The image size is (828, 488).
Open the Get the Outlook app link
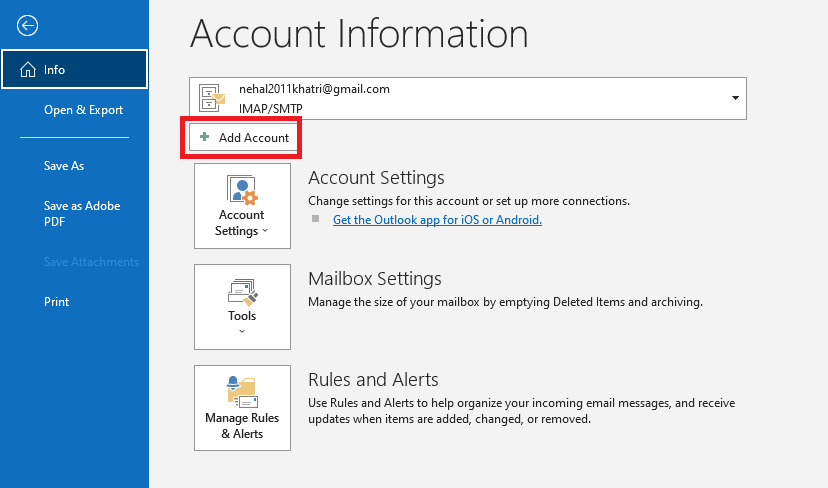pyautogui.click(x=437, y=220)
